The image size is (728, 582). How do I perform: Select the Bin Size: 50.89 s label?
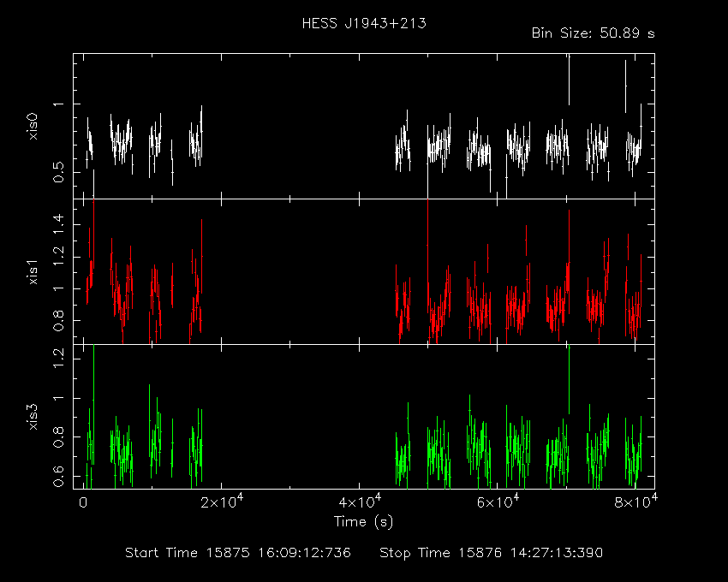[x=593, y=33]
